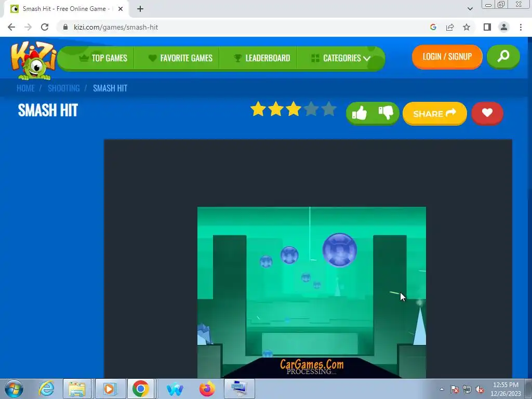Rate the game four stars
This screenshot has height=399, width=532.
[x=311, y=109]
